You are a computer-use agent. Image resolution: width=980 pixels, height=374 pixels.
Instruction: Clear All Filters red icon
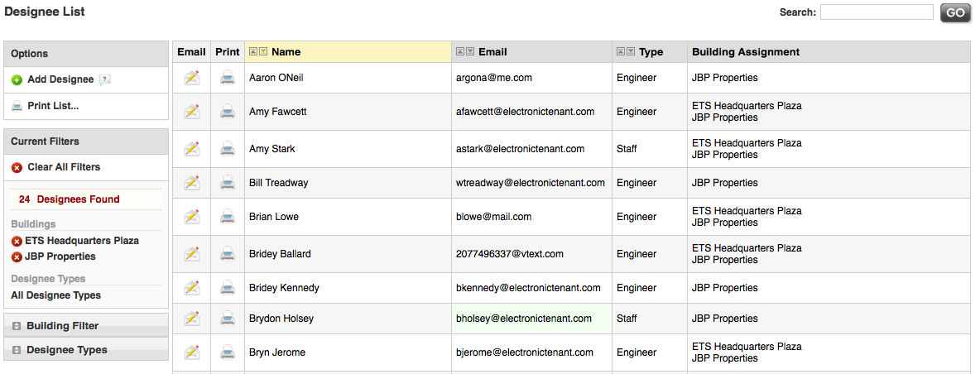(x=17, y=168)
